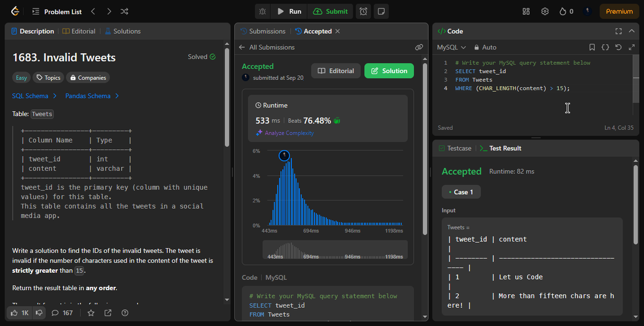644x326 pixels.
Task: Switch to the Testcase tab
Action: 455,148
